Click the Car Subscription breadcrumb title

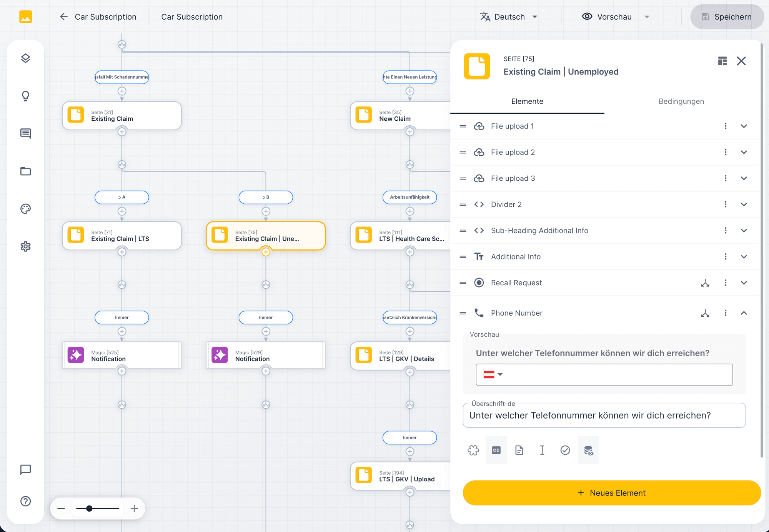[192, 17]
